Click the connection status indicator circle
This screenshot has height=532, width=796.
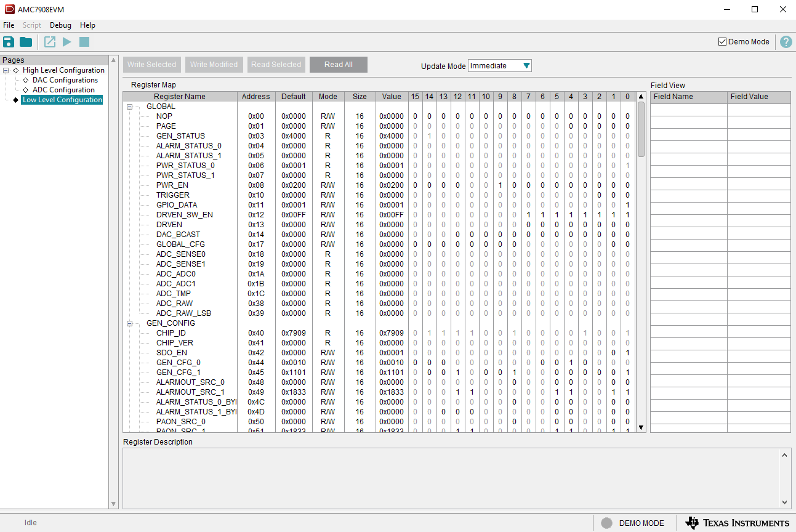pos(606,523)
